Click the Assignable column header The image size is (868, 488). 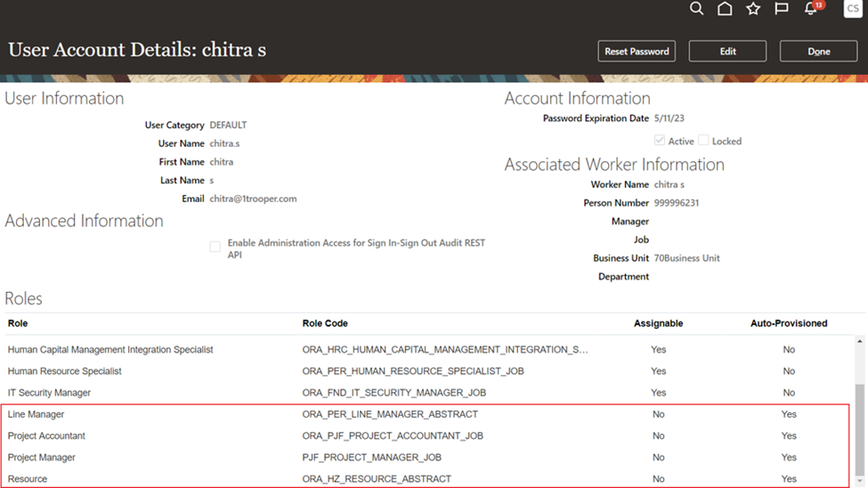point(658,323)
